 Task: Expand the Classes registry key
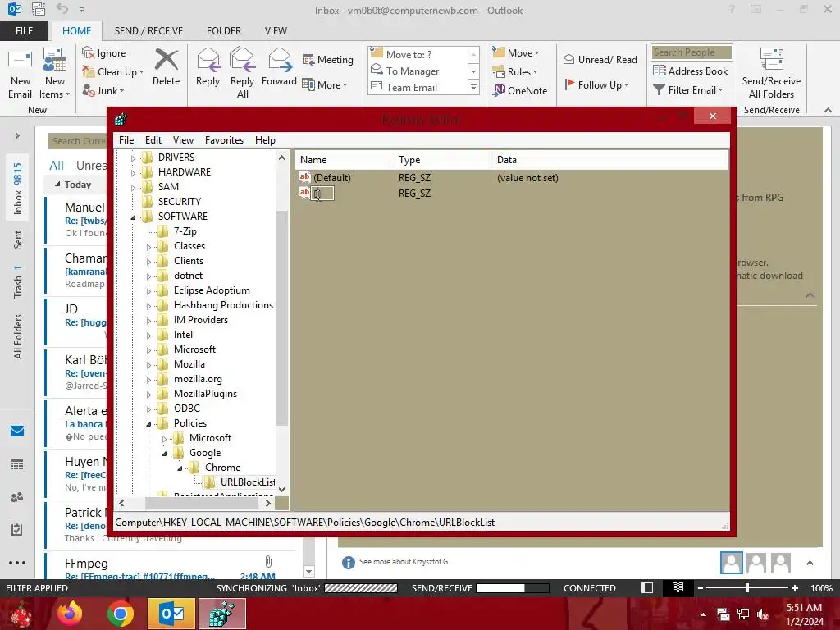[x=149, y=246]
